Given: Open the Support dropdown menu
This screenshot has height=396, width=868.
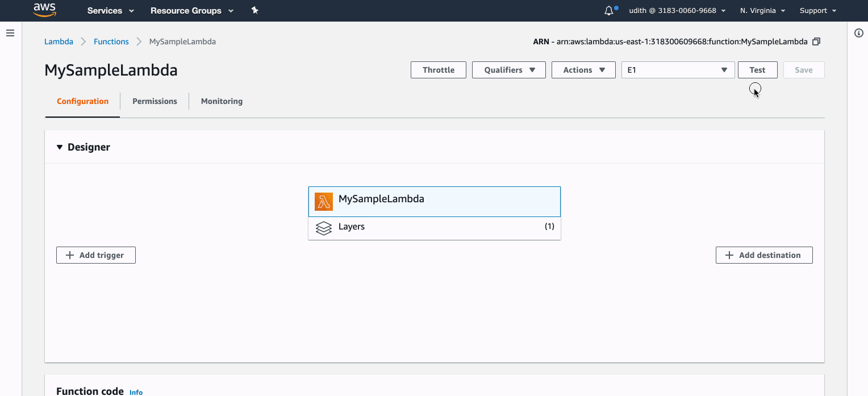Looking at the screenshot, I should 818,11.
